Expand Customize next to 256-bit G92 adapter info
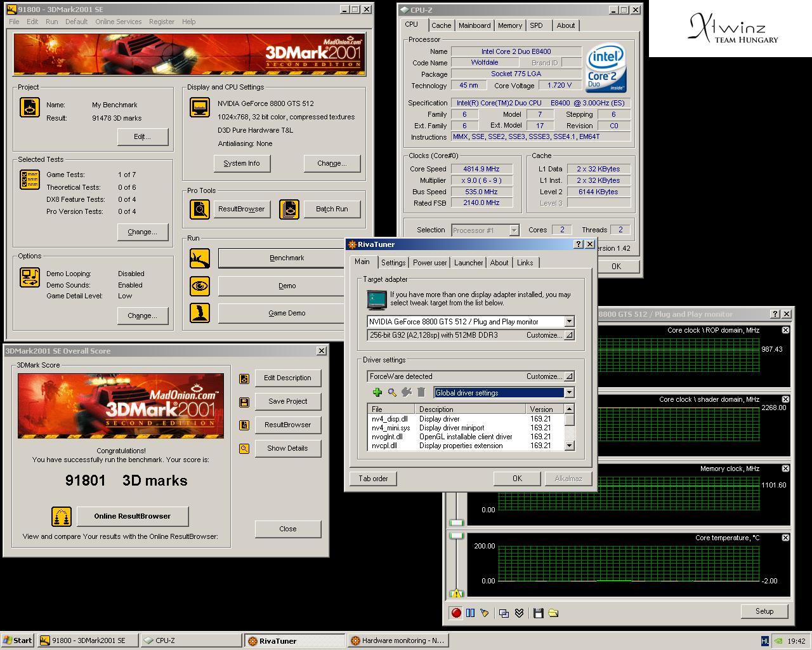Viewport: 812px width, 650px height. [x=569, y=335]
